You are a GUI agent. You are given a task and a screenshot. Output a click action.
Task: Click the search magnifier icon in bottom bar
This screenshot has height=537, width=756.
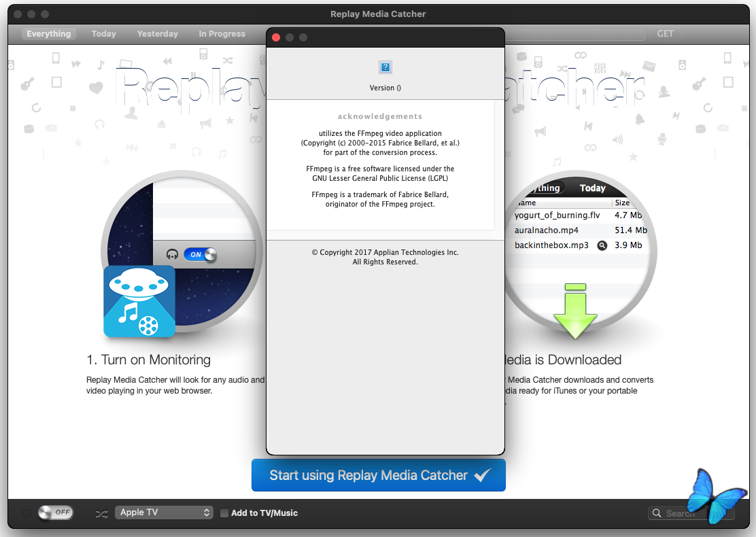click(657, 513)
